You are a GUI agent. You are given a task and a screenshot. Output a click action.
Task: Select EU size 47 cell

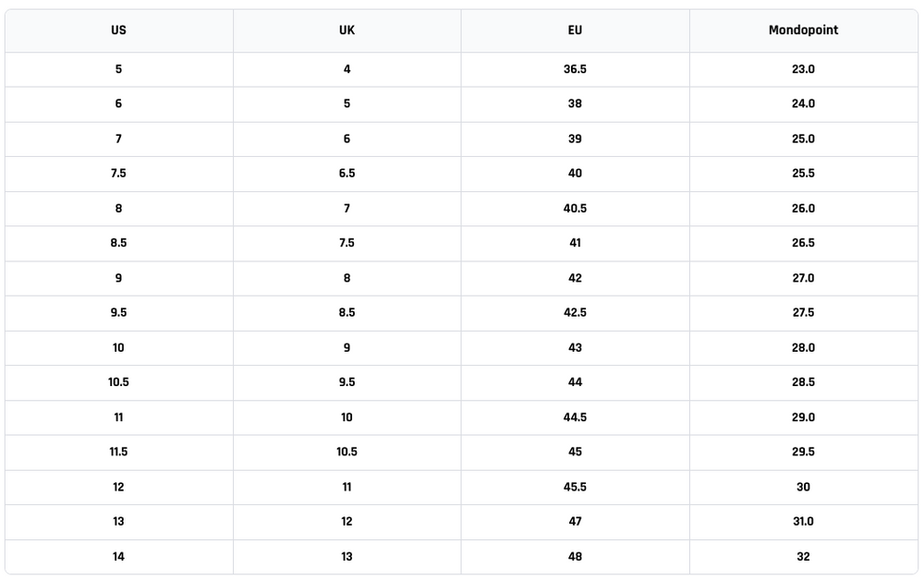click(575, 522)
